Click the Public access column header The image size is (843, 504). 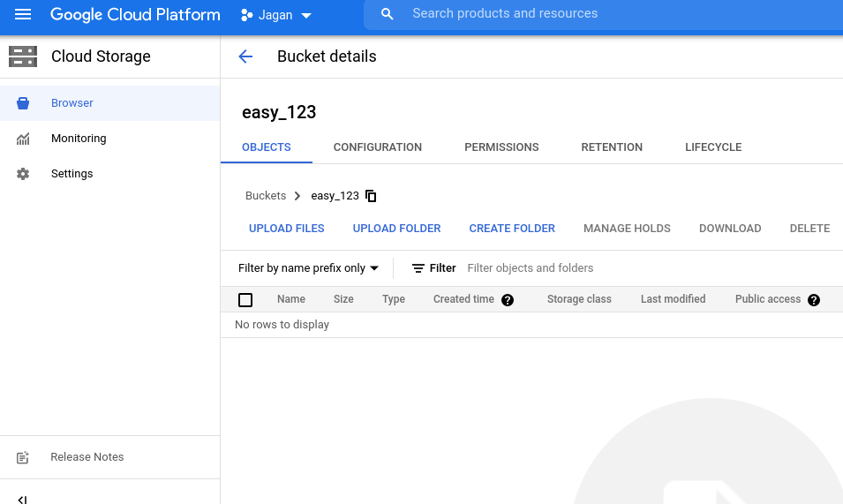click(768, 299)
